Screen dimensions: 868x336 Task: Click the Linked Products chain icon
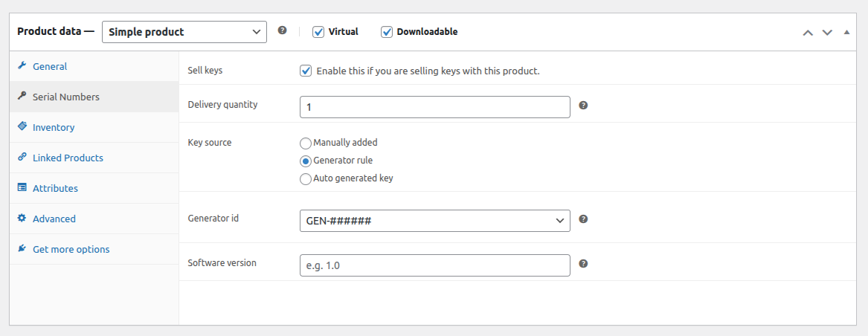tap(22, 157)
